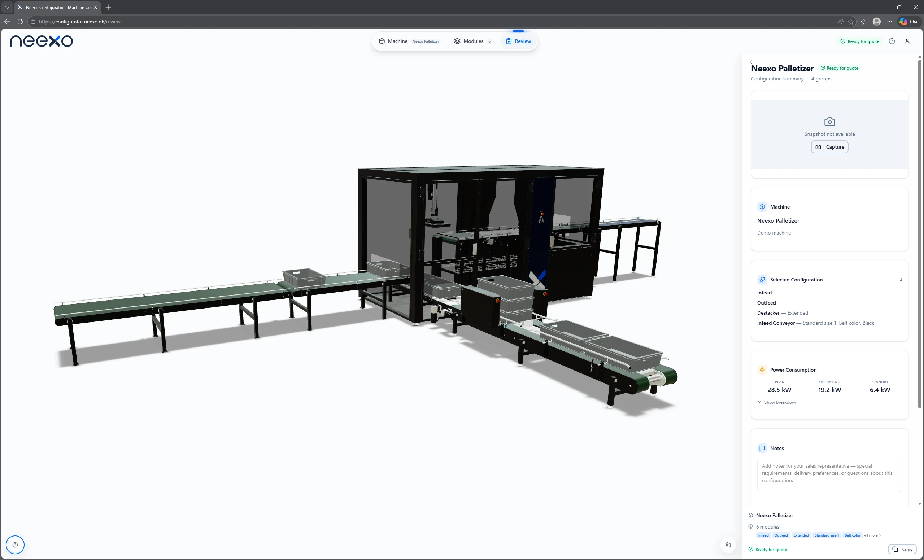Screen dimensions: 924x560
Task: Open the browser favorites list
Action: tap(864, 22)
